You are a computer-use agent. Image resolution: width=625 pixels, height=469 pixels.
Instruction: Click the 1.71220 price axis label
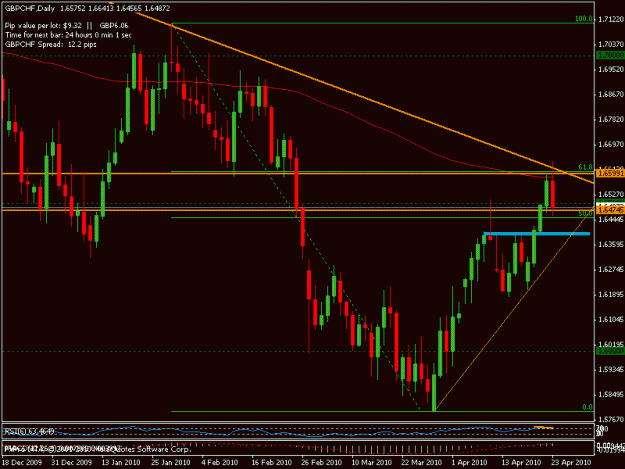[611, 19]
